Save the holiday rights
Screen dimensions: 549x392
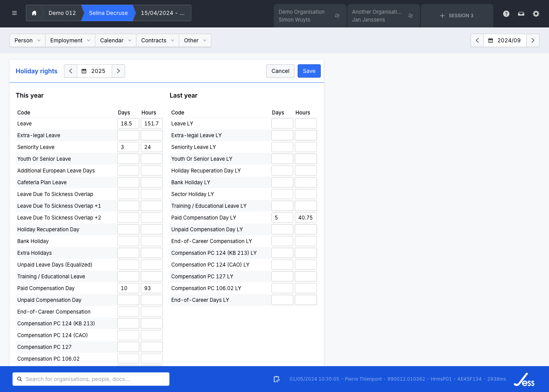coord(309,71)
